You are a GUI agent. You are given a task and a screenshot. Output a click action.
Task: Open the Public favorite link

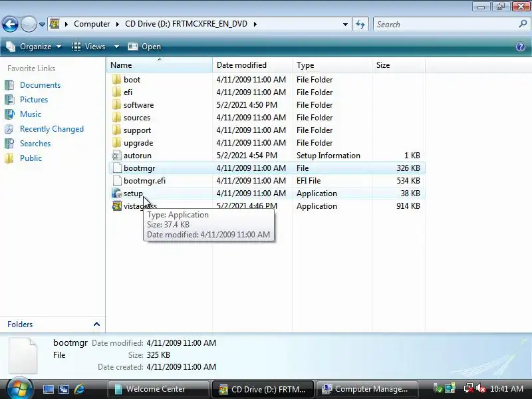(31, 158)
